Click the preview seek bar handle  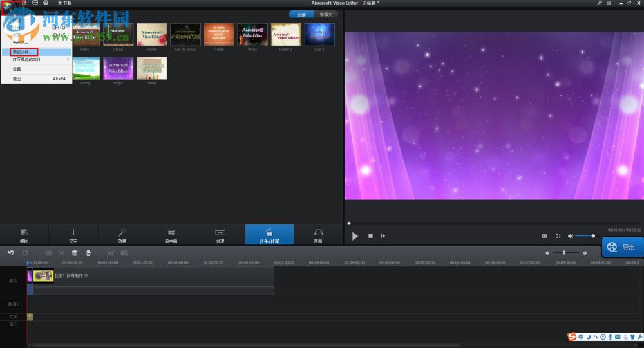349,224
